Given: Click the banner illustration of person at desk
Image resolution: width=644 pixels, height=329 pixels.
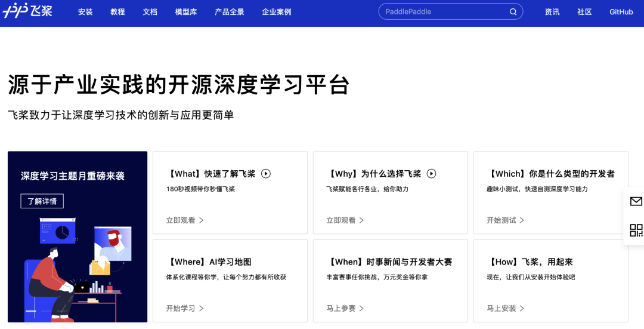Looking at the screenshot, I should pos(78,269).
